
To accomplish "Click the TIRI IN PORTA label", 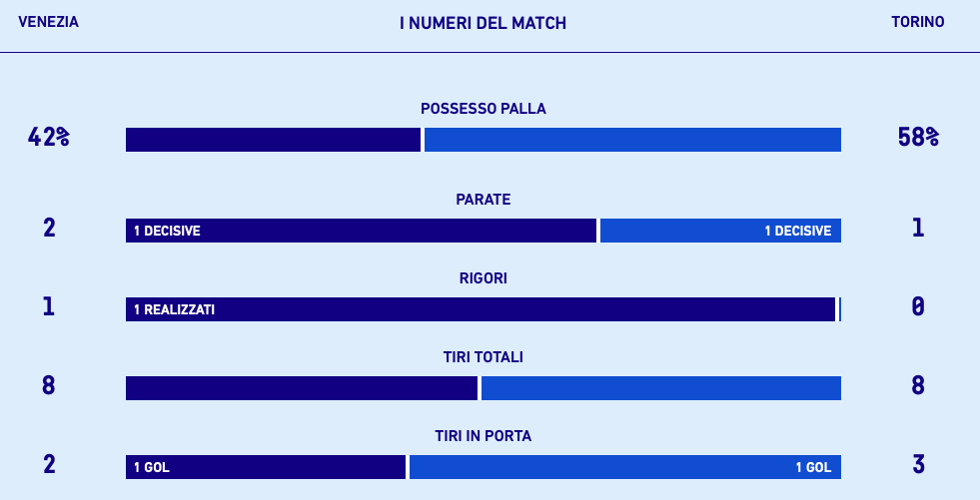I will coord(483,436).
